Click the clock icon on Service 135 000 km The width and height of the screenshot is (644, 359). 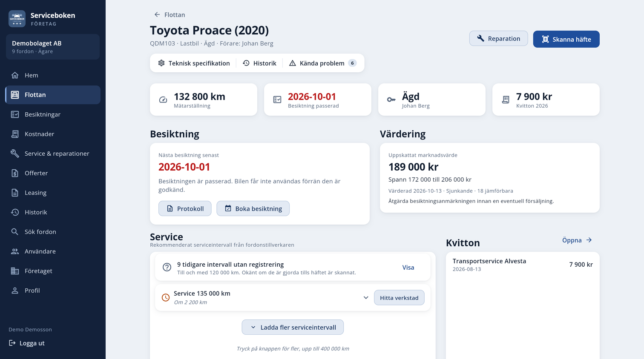tap(166, 298)
